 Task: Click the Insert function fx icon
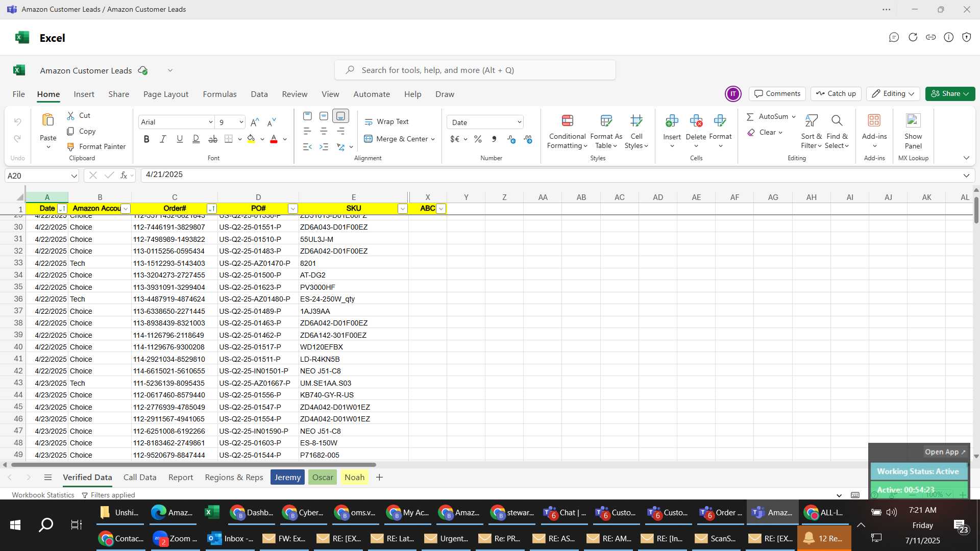(124, 176)
